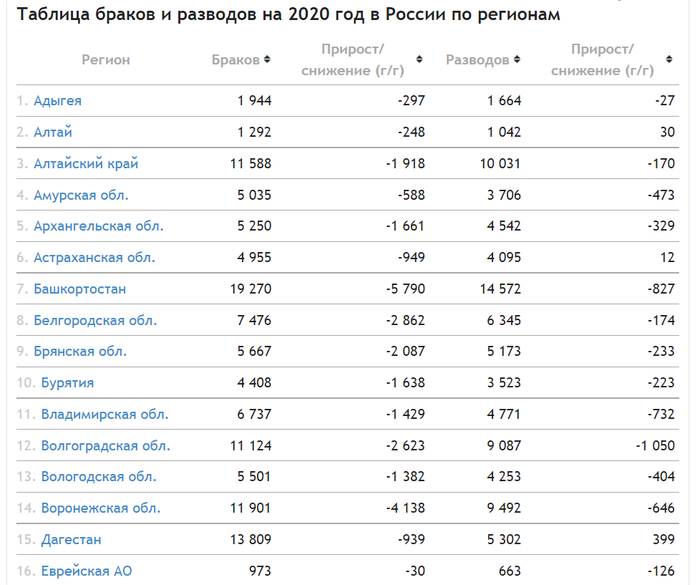
Task: Open the Волгоградская обл. link
Action: (x=106, y=446)
